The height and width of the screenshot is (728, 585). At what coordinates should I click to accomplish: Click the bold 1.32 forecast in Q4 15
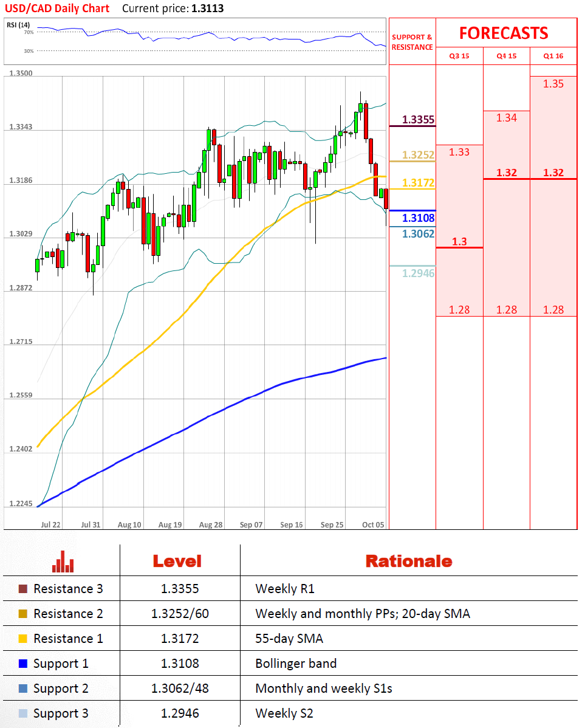point(507,173)
